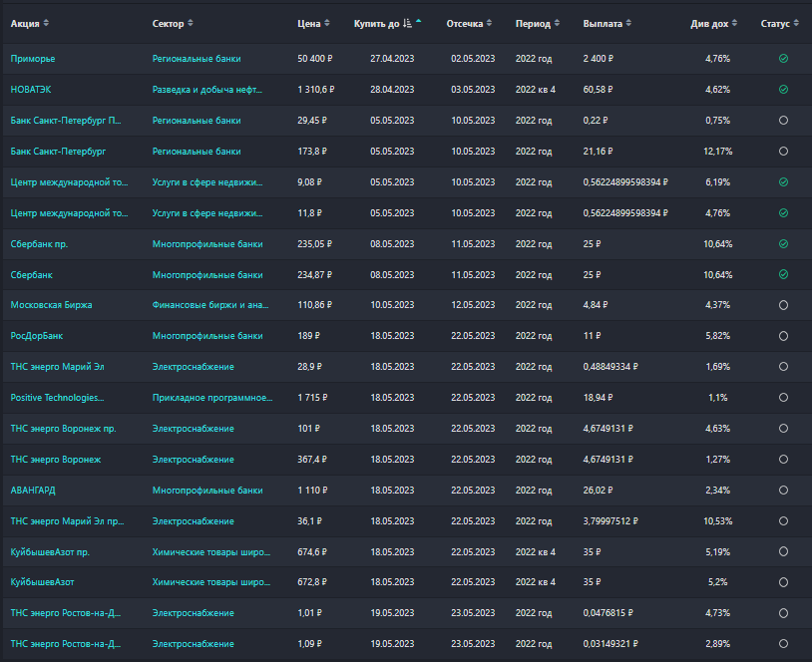Image resolution: width=812 pixels, height=662 pixels.
Task: Select price cell 1 715 ₽
Action: click(x=312, y=398)
